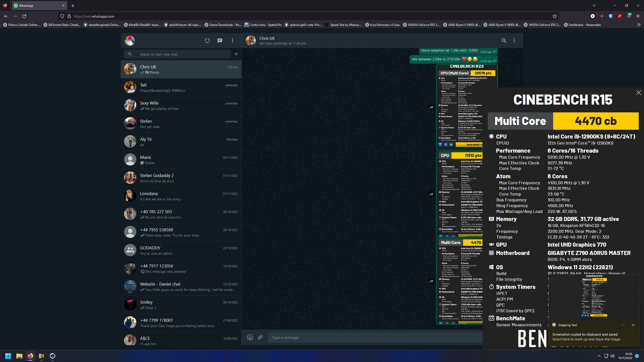This screenshot has height=362, width=644.
Task: Open the Loredana chat
Action: tap(181, 196)
